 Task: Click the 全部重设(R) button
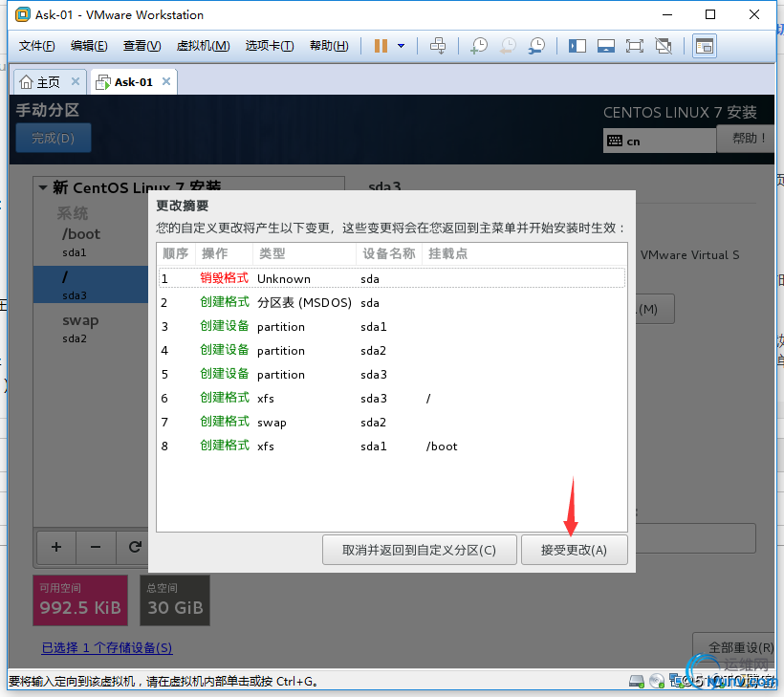(735, 648)
